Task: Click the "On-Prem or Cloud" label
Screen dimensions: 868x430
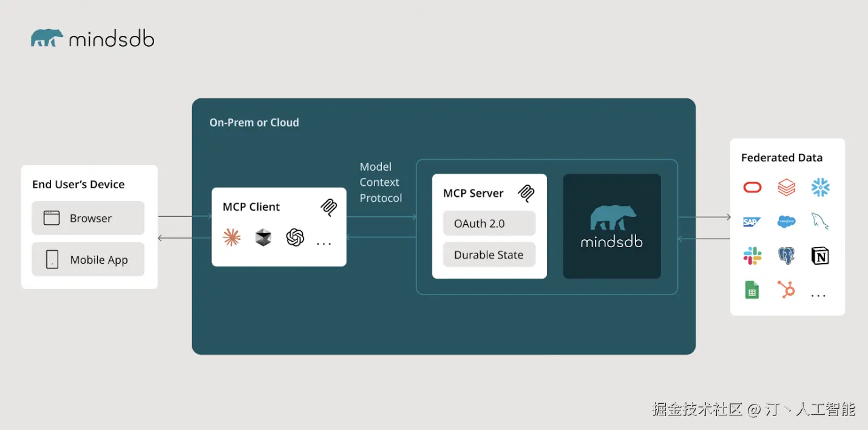Action: (254, 123)
